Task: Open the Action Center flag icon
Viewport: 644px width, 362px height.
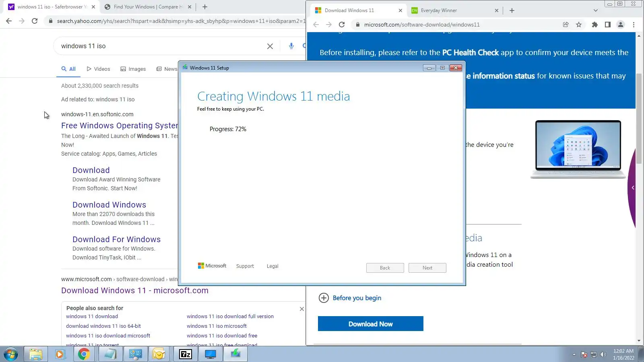Action: (x=584, y=354)
